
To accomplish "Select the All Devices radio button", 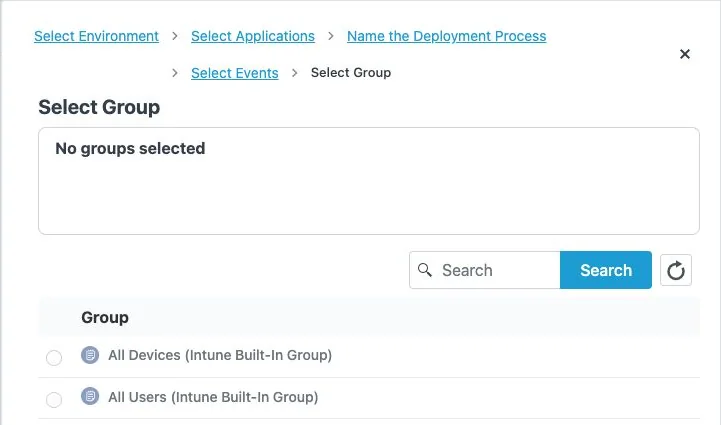I will coord(54,357).
